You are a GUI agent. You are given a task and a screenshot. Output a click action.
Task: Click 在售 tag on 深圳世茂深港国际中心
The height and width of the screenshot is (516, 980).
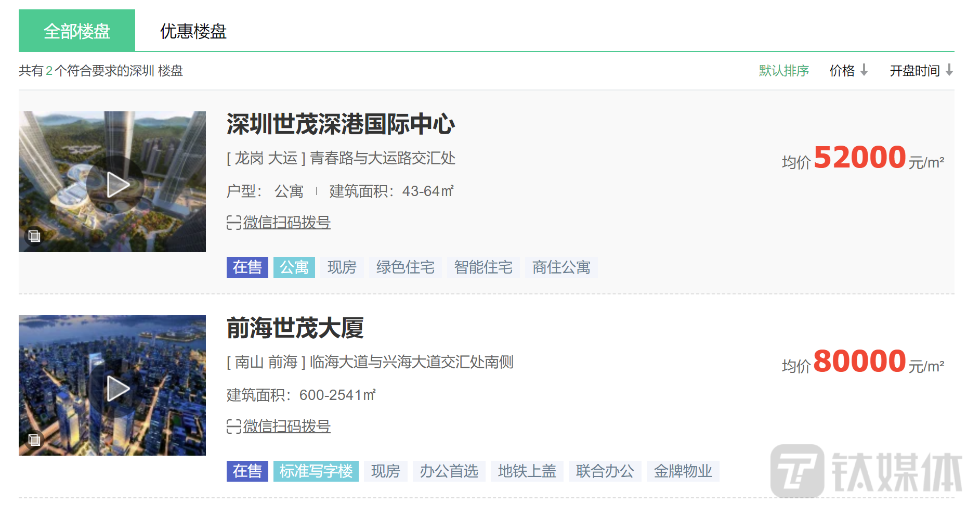(x=247, y=267)
